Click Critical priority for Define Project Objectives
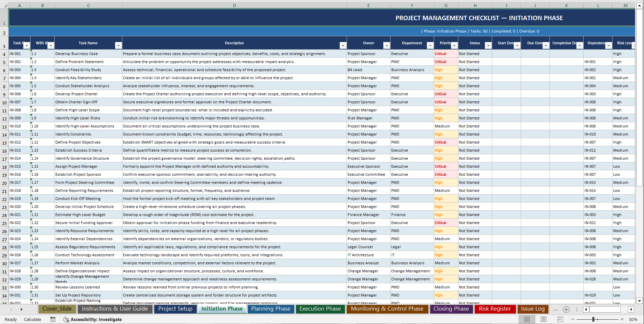The width and height of the screenshot is (644, 324). pos(446,142)
